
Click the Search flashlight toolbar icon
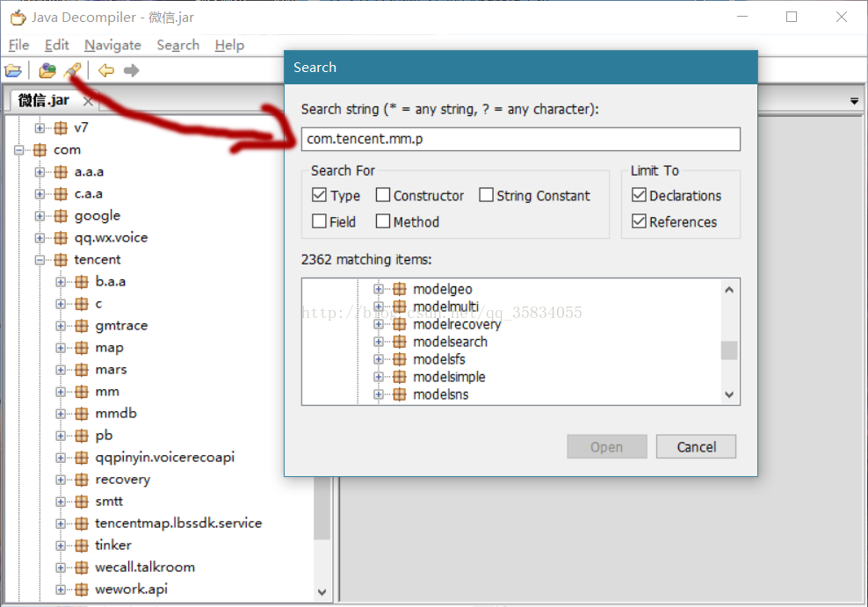(x=72, y=70)
